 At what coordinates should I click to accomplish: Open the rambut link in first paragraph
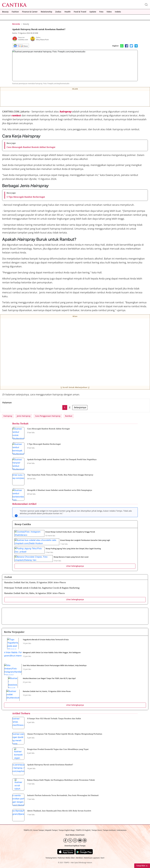(16, 115)
